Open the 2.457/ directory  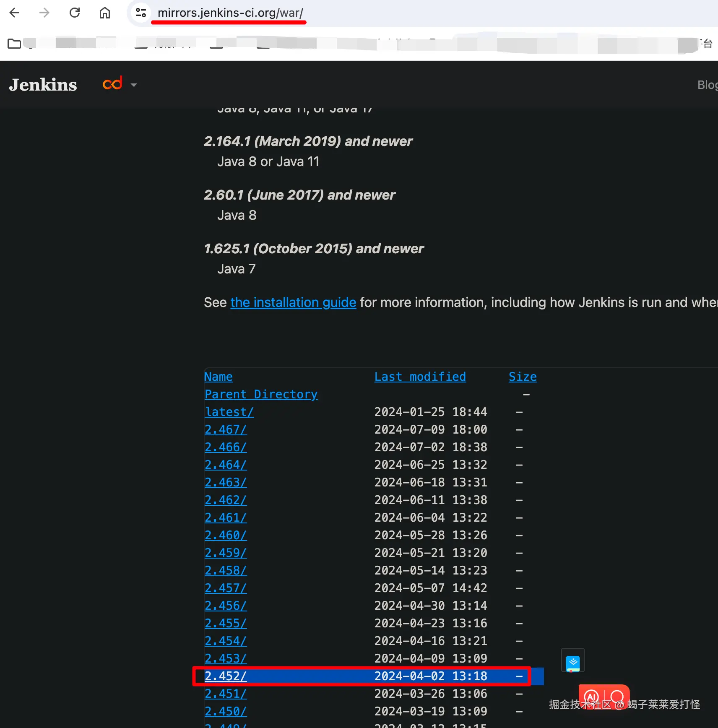[x=226, y=588]
